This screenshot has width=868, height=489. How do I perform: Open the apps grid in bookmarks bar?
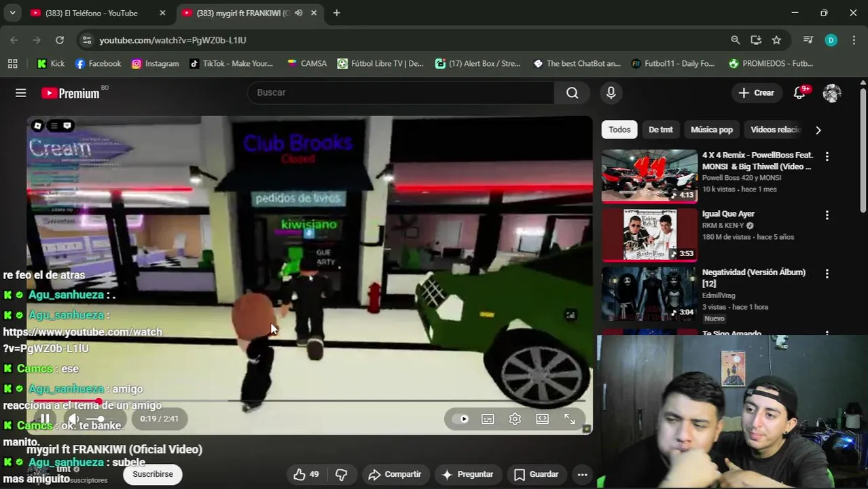[12, 63]
